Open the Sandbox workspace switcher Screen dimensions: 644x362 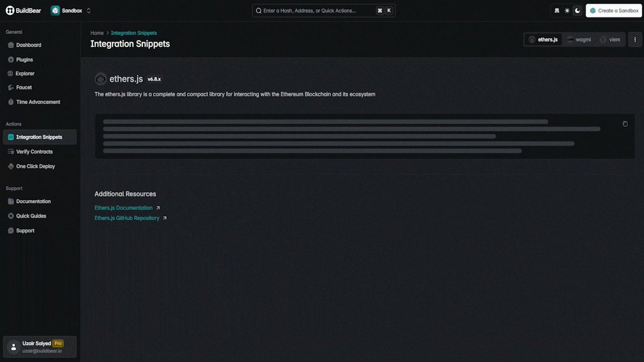tap(71, 11)
